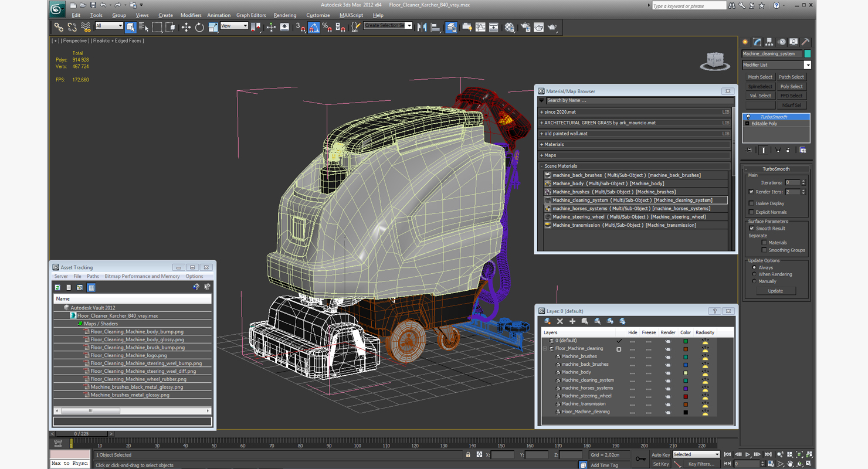Choose the Select and Move tool
The height and width of the screenshot is (469, 868).
(186, 27)
